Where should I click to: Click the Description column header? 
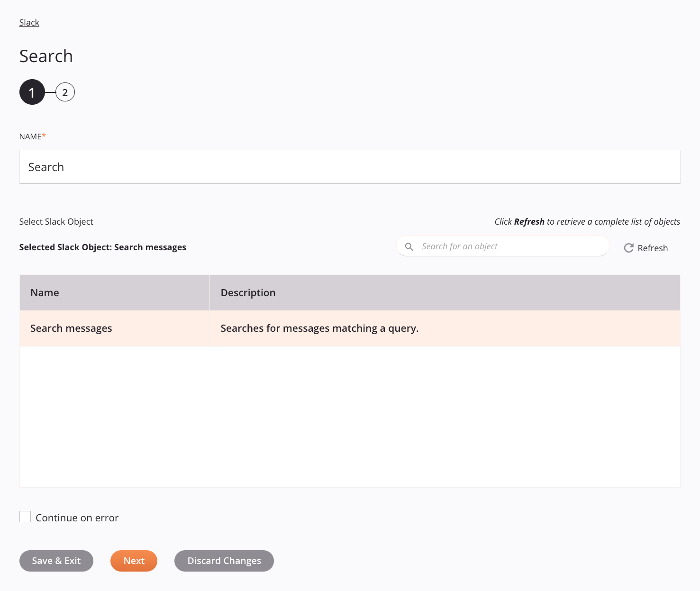pos(445,292)
